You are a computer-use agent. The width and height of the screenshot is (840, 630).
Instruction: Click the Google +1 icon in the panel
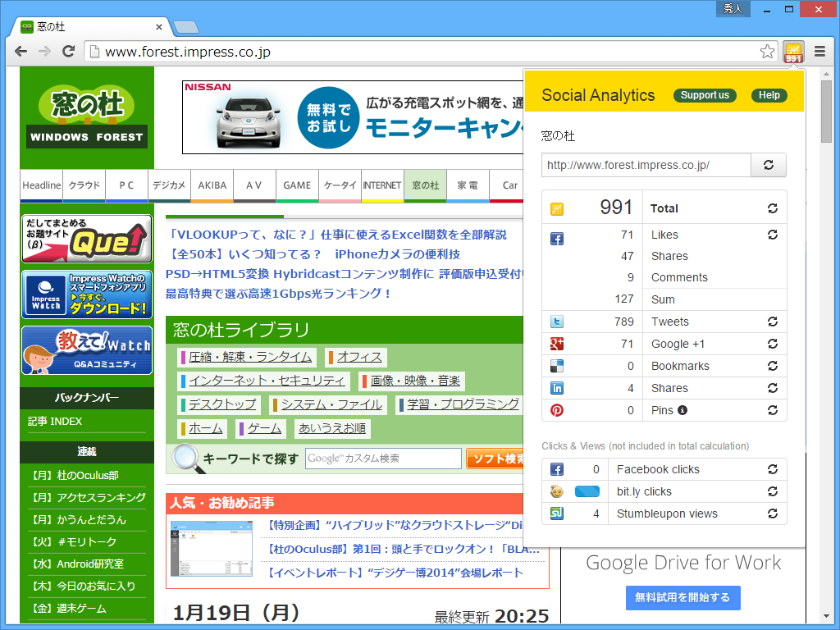[x=558, y=344]
